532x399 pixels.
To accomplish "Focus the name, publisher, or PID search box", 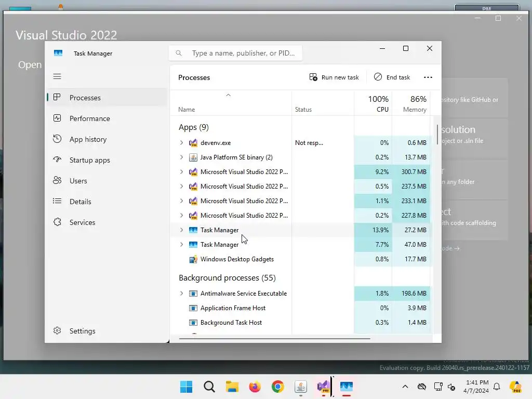I will point(235,54).
